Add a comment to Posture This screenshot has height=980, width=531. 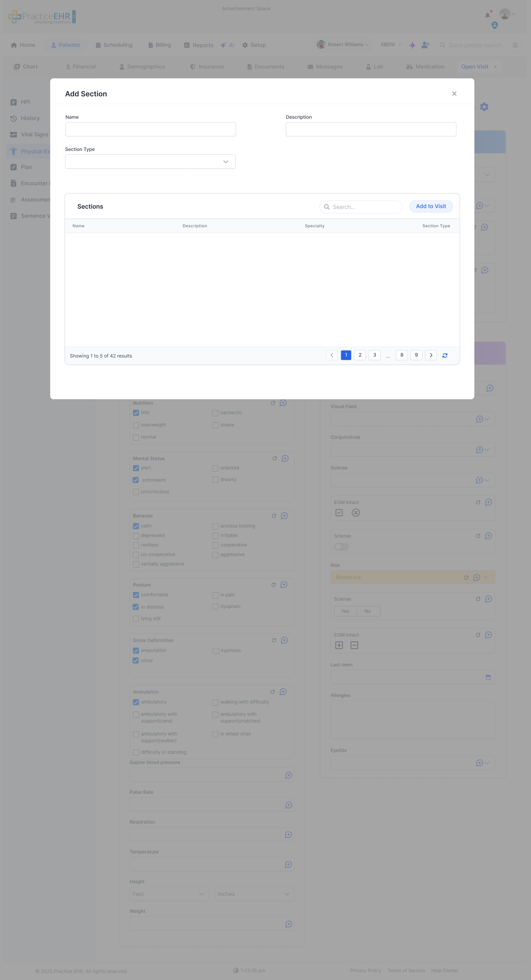[284, 585]
